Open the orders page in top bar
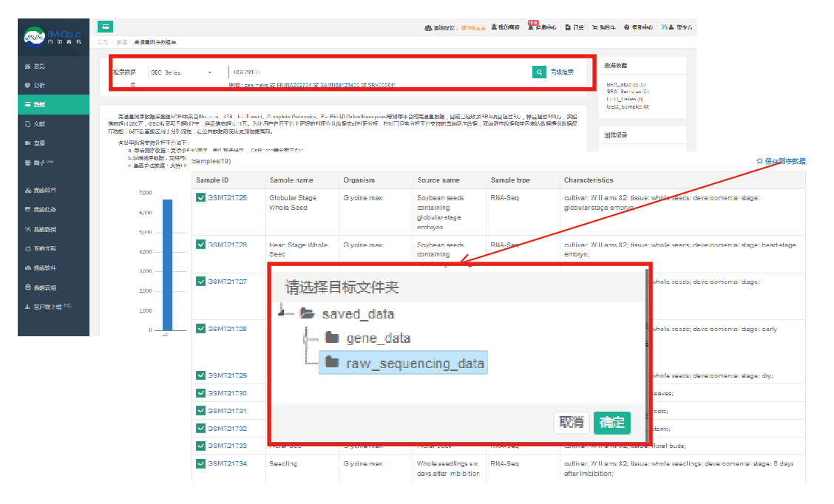The width and height of the screenshot is (834, 504). coord(574,27)
